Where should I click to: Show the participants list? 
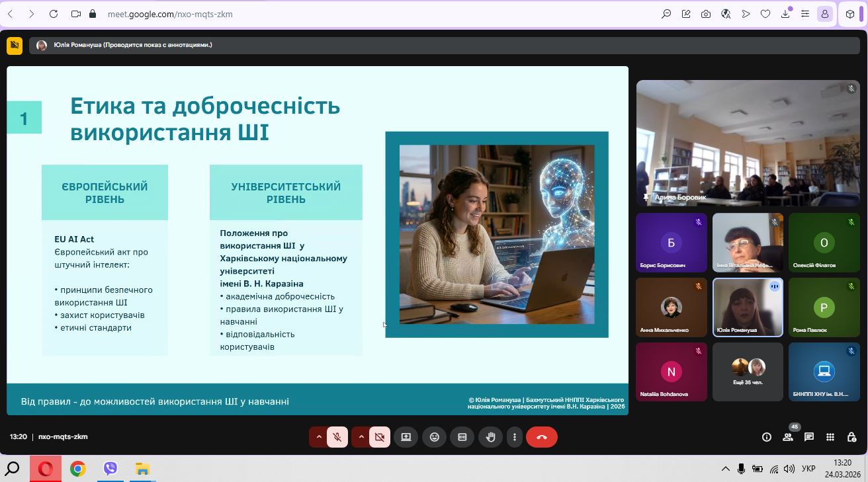[x=787, y=437]
